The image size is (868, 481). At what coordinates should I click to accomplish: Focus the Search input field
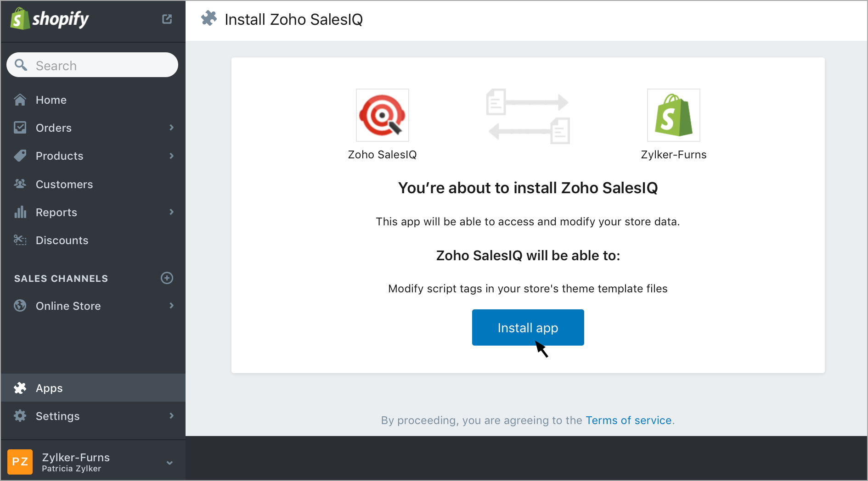coord(101,66)
